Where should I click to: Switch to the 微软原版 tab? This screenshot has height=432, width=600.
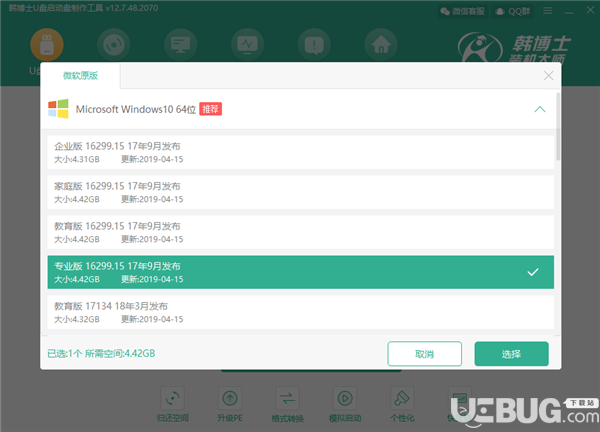(80, 75)
